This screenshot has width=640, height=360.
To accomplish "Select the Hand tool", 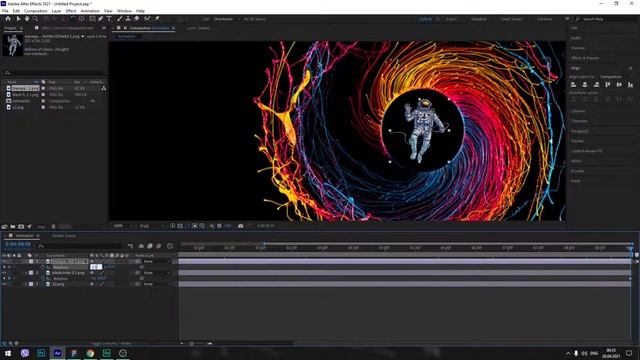I will point(27,19).
